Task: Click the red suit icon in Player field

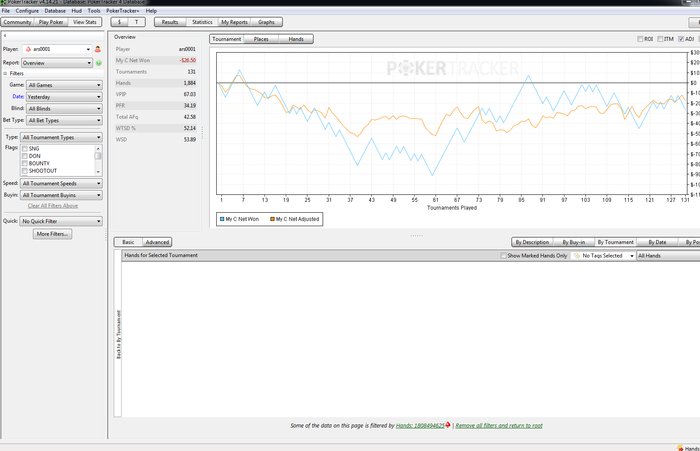Action: click(x=28, y=50)
